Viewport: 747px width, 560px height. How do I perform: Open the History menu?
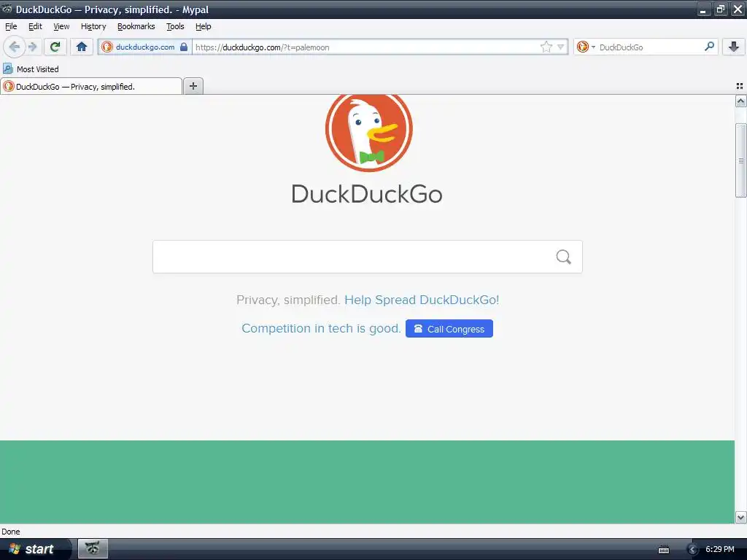point(93,26)
